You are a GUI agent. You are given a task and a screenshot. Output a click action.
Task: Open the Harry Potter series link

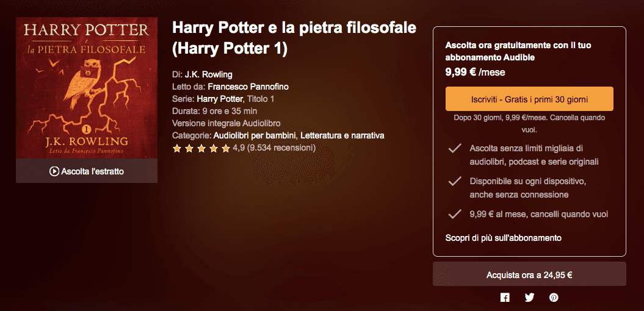tap(220, 99)
